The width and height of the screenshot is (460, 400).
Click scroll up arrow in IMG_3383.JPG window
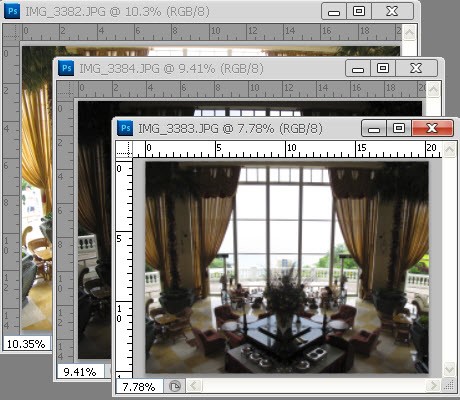coord(449,149)
